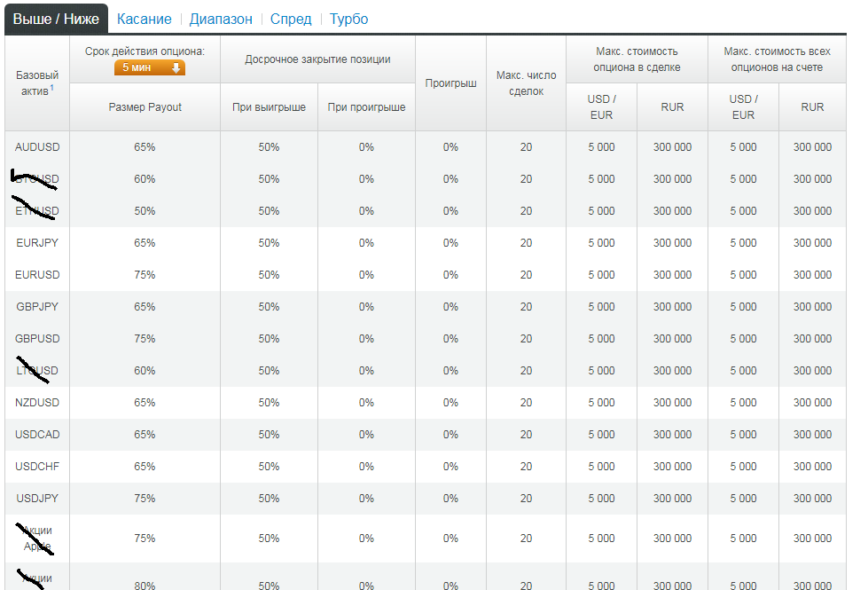Click the Проигрыш 0% in the USDCHF row

click(450, 467)
